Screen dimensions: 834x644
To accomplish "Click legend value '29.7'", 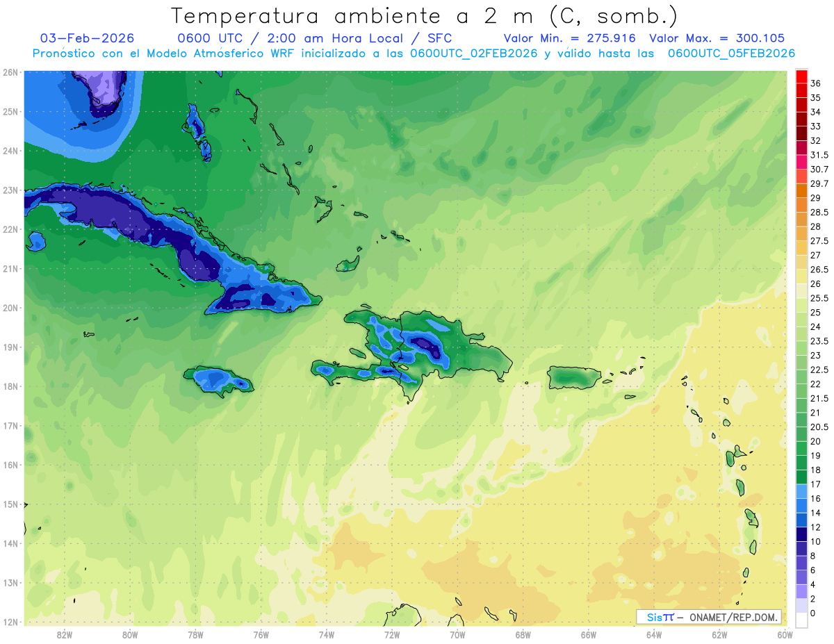I will (x=819, y=183).
